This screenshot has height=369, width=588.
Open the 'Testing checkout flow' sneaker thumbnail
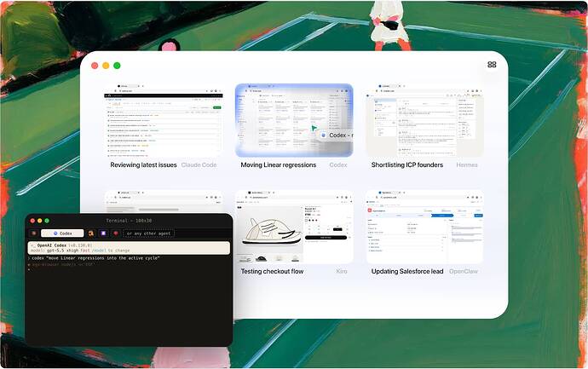click(x=294, y=227)
